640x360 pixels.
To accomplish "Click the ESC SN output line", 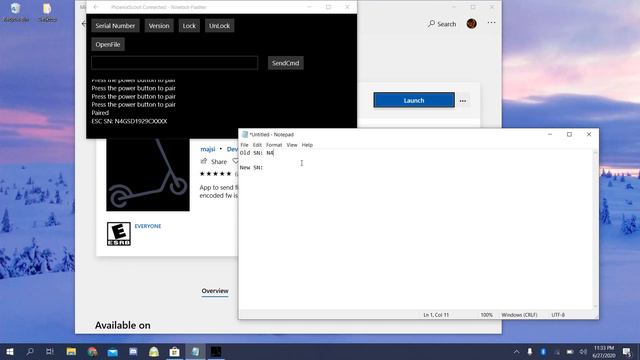I will coord(129,121).
